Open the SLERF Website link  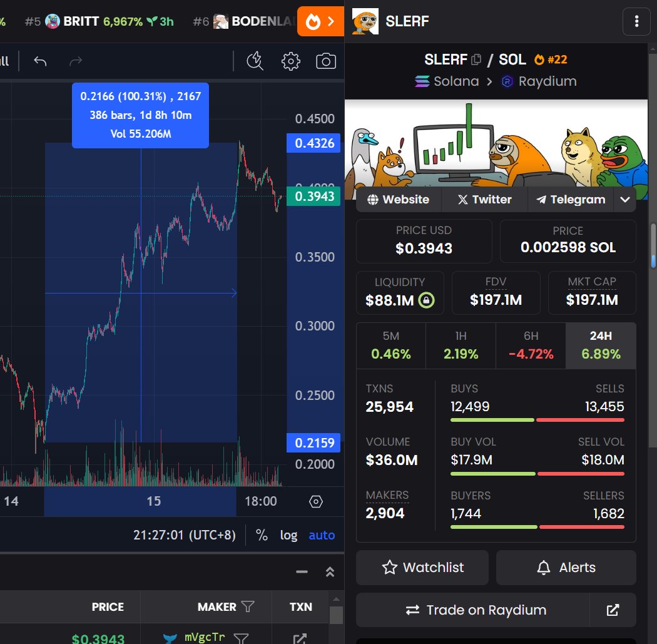click(399, 200)
